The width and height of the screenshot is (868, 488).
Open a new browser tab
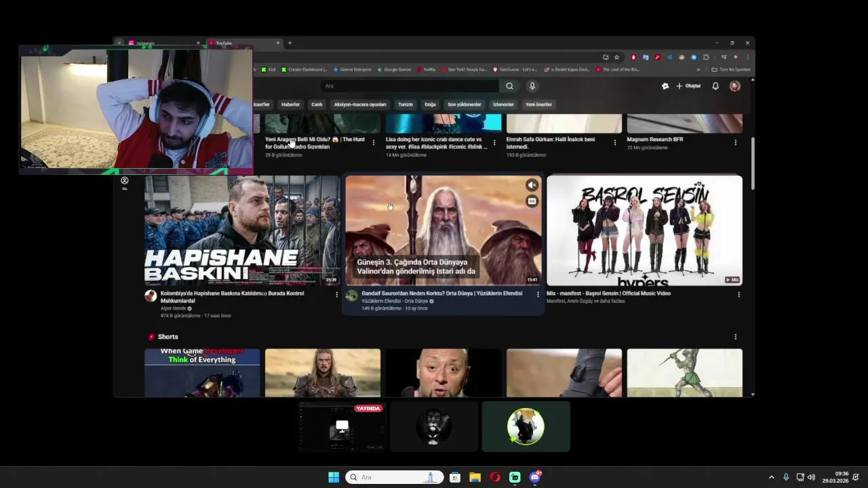coord(290,43)
